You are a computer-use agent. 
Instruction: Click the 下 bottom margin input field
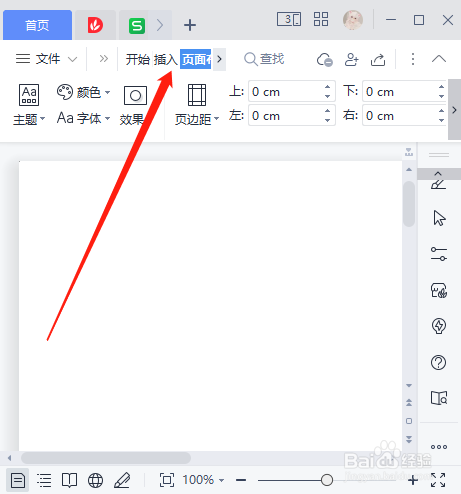400,91
